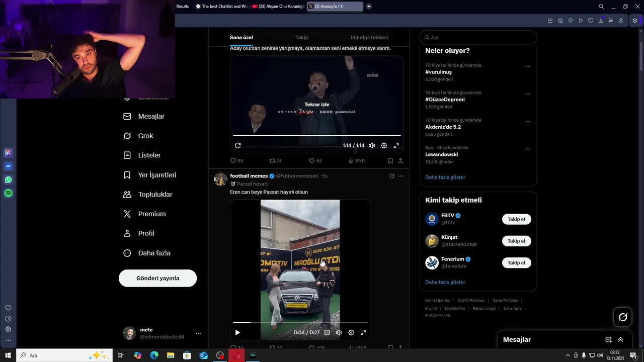Switch to the Sana özel tab
The width and height of the screenshot is (644, 362).
(242, 37)
